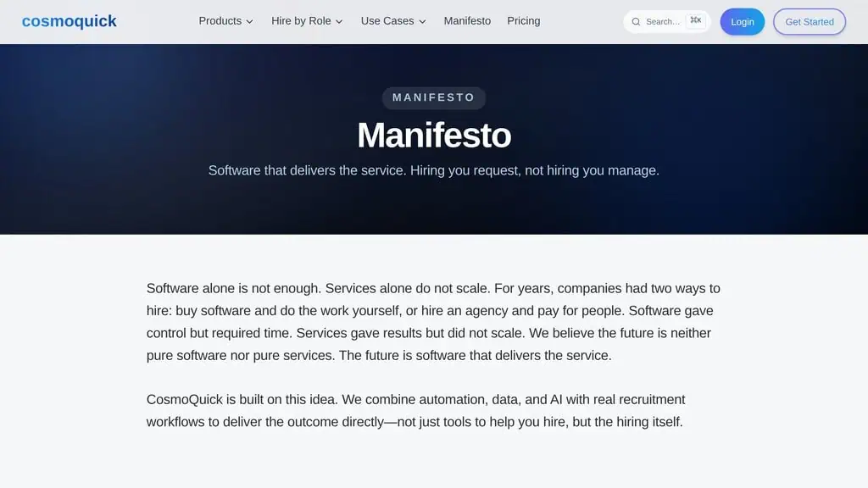
Task: Open the cosmoquick home logo
Action: (x=70, y=21)
